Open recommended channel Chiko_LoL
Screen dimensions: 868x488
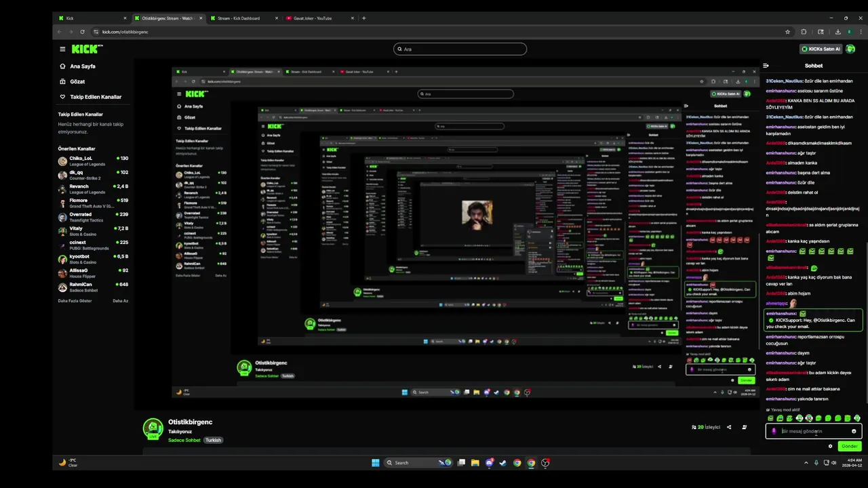coord(94,161)
